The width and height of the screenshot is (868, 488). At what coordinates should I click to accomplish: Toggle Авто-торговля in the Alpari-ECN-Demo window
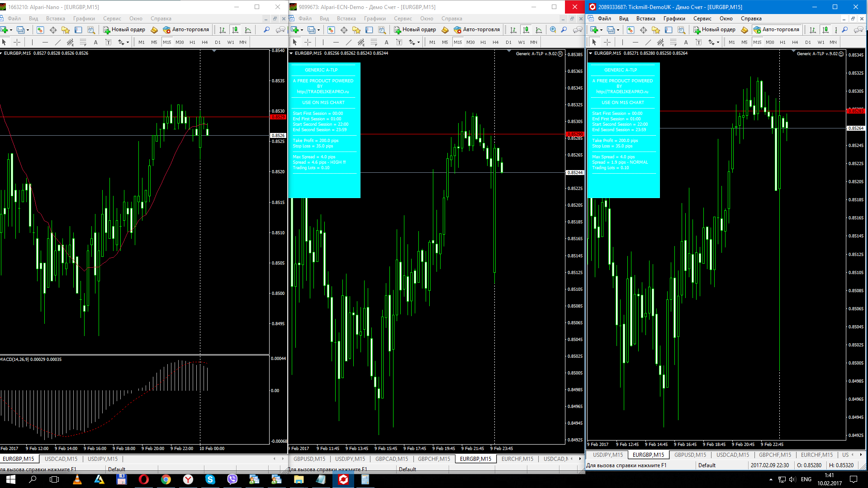pos(477,30)
